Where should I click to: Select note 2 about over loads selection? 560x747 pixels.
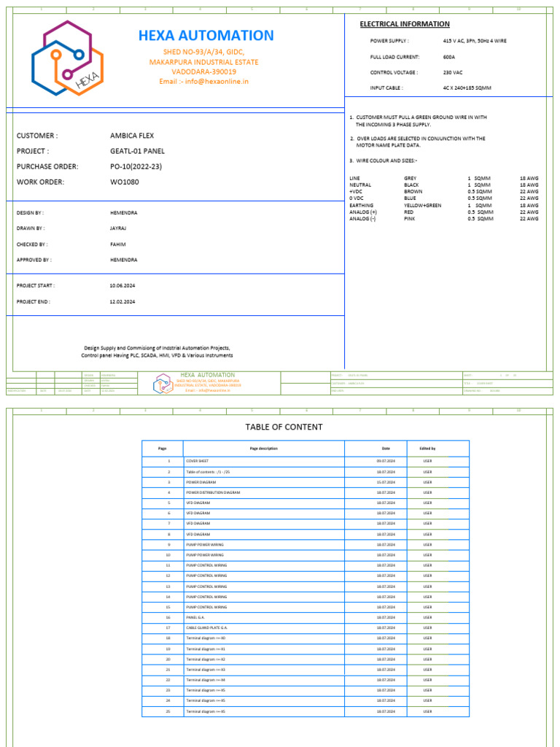click(418, 142)
